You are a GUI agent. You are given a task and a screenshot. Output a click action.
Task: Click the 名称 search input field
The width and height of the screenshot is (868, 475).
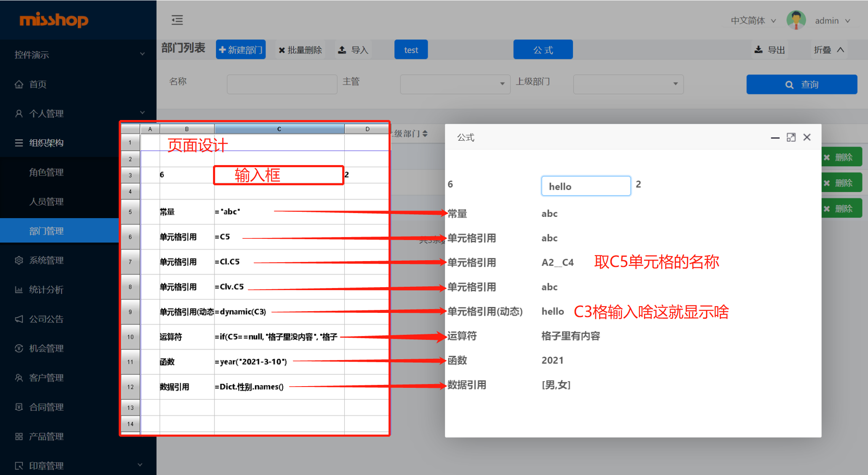click(x=282, y=84)
